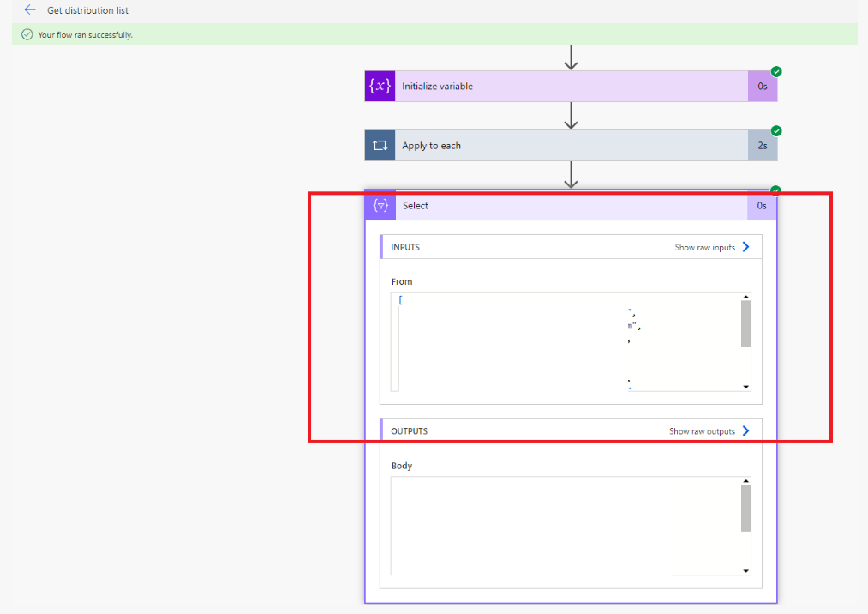Open Show raw inputs
868x614 pixels.
tap(704, 247)
